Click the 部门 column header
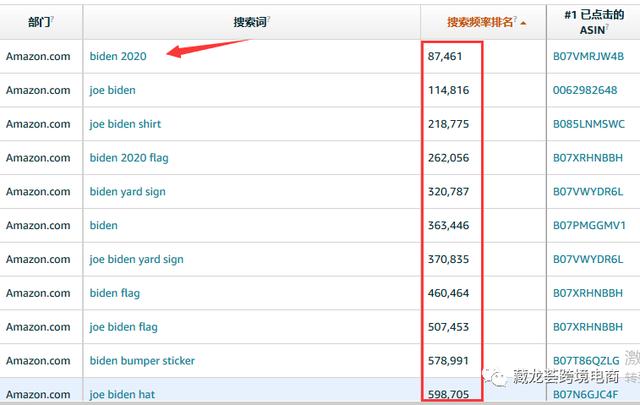This screenshot has height=405, width=640. coord(40,22)
